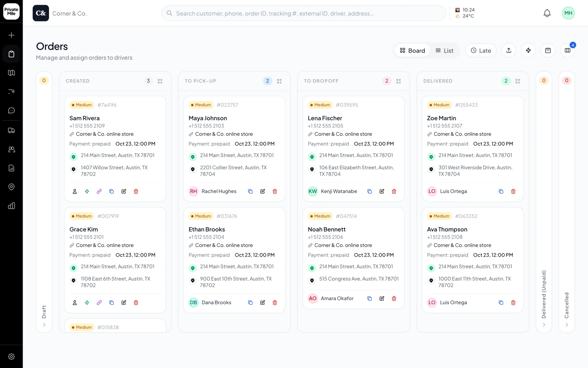
Task: Open the columns settings button with badge
Action: coord(567,50)
